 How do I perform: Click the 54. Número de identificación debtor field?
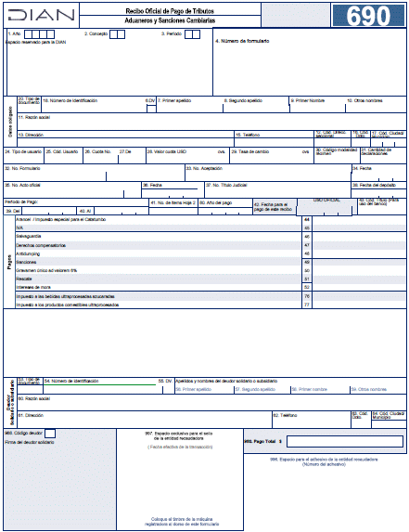pos(103,385)
